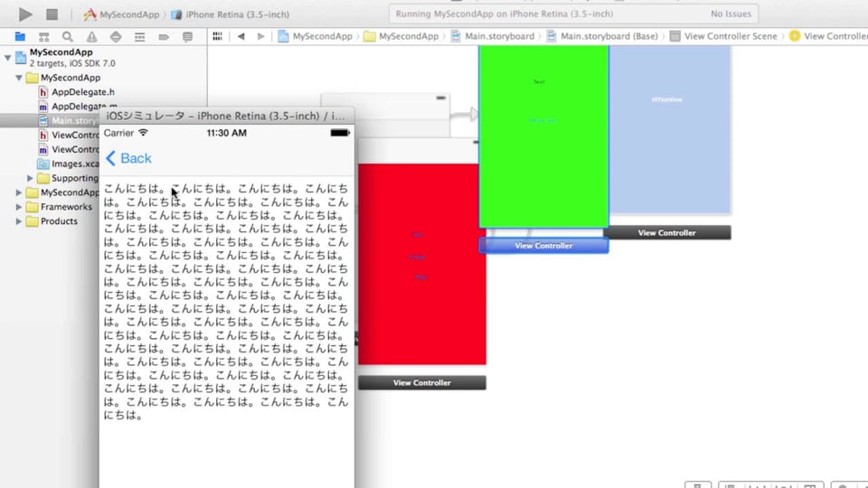Go forward in editor history
The image size is (868, 488).
[260, 36]
